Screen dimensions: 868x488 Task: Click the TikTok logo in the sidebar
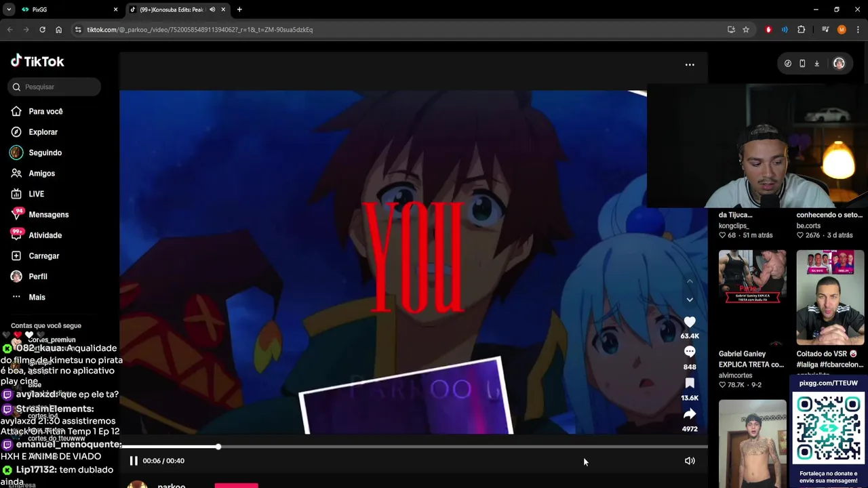point(37,61)
